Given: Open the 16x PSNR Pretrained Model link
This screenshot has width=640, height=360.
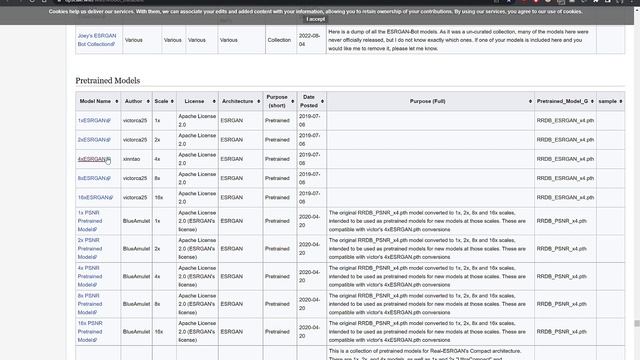Looking at the screenshot, I should [90, 331].
